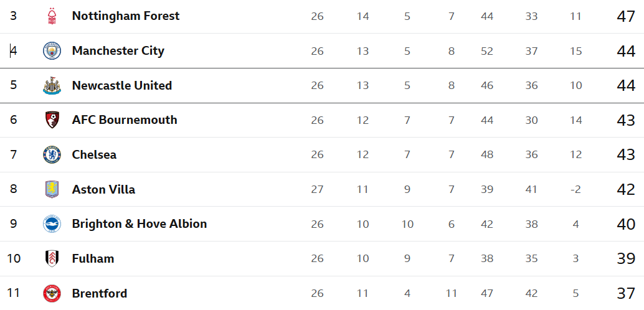Image resolution: width=644 pixels, height=310 pixels.
Task: Click Aston Villa's -2 goal difference
Action: (576, 189)
